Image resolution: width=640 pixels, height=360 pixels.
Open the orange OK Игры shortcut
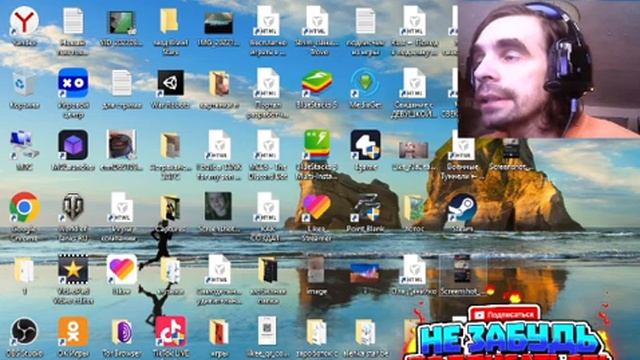[73, 331]
